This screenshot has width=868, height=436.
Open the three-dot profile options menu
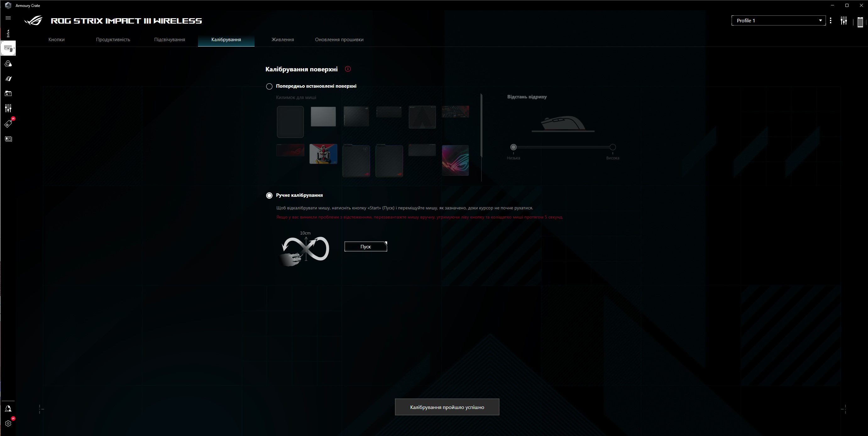pos(830,20)
